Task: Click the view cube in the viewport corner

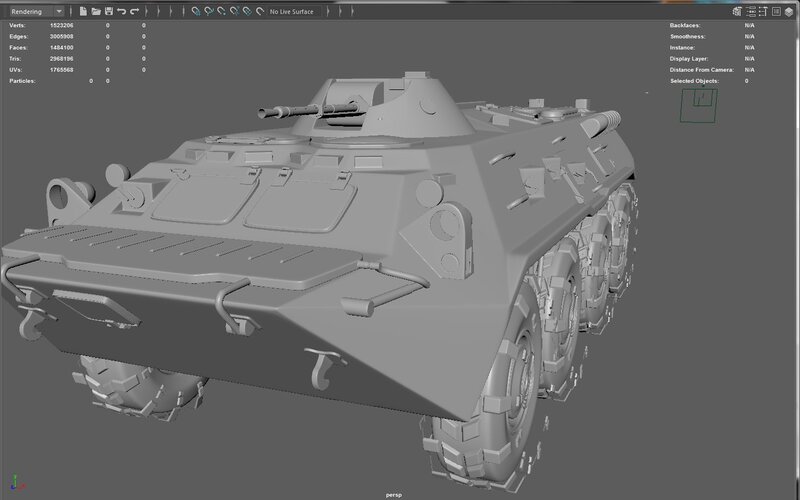Action: tap(699, 103)
